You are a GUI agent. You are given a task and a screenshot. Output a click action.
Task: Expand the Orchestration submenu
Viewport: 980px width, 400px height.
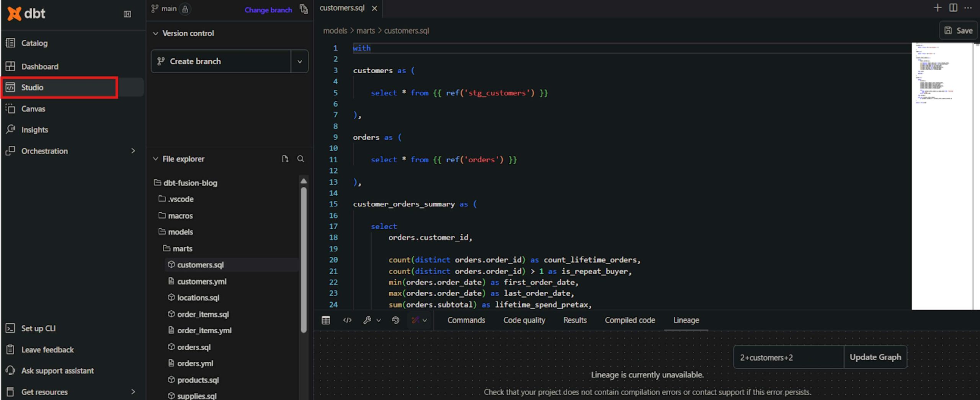133,151
